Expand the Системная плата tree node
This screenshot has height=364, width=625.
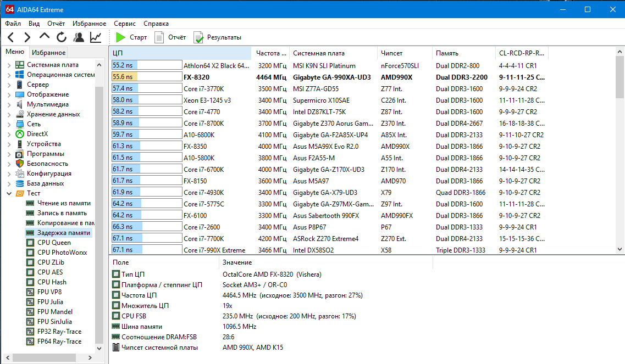click(x=9, y=65)
